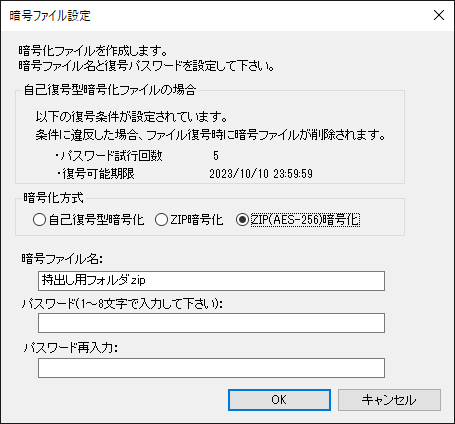Select the 自己復号型暗号化 radio button
Image resolution: width=455 pixels, height=424 pixels.
39,220
